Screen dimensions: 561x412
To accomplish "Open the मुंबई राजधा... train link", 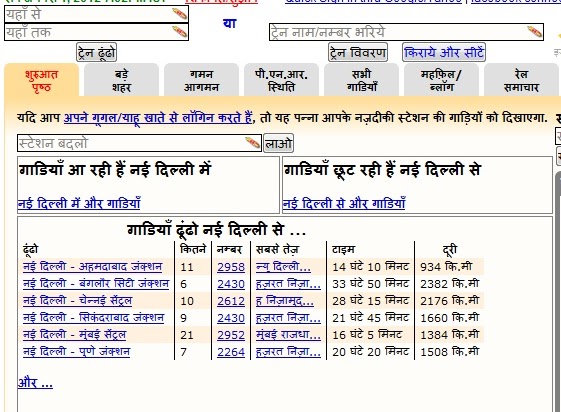I will click(x=288, y=335).
